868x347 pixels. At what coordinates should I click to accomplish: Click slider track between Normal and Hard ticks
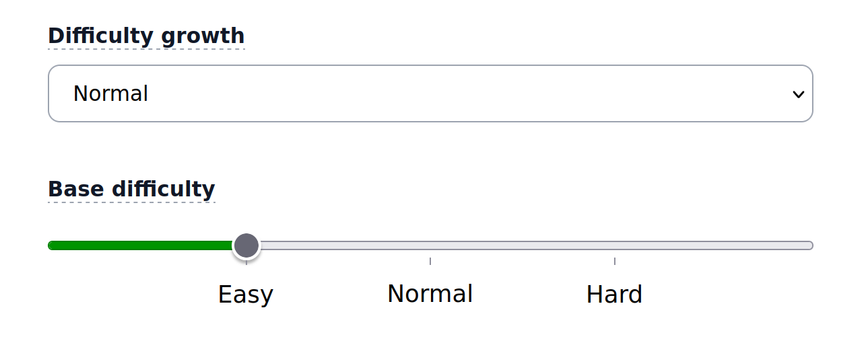click(523, 245)
